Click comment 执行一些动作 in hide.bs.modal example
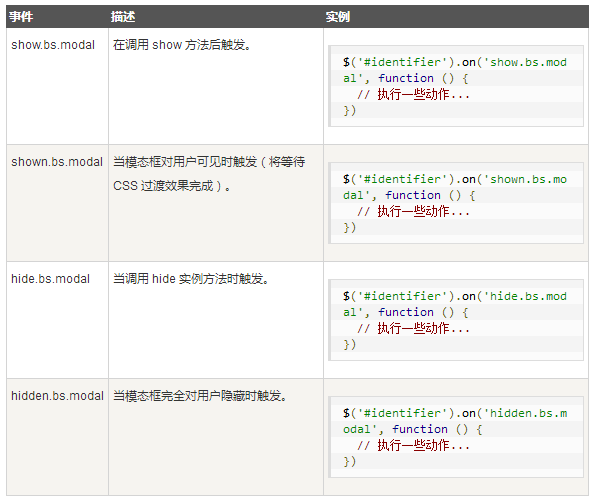 click(413, 328)
